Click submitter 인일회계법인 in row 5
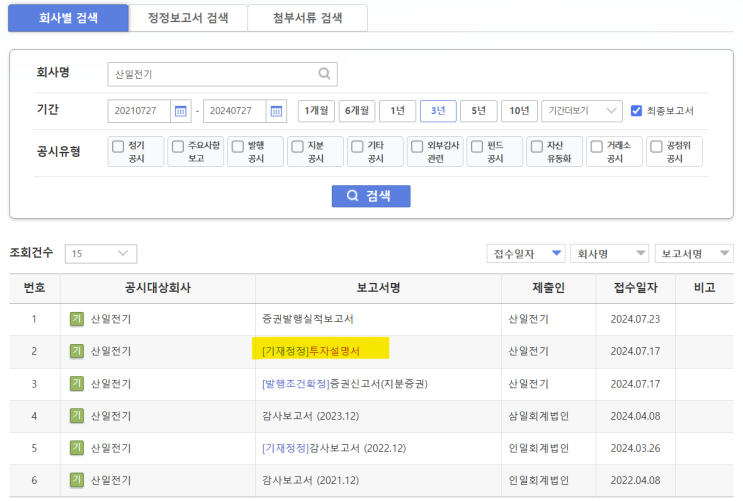 click(538, 448)
